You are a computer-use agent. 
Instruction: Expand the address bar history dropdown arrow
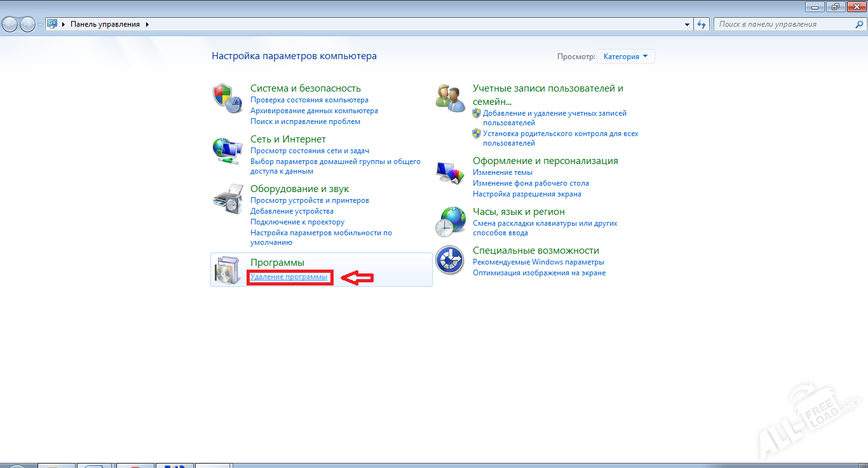(687, 24)
